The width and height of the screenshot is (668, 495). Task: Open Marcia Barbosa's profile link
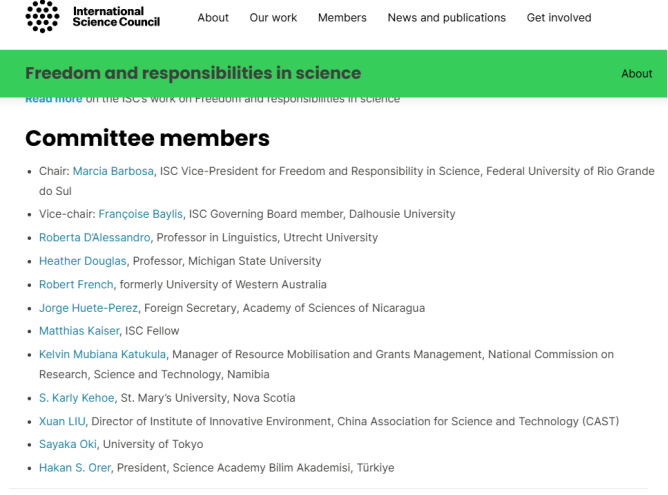(113, 171)
